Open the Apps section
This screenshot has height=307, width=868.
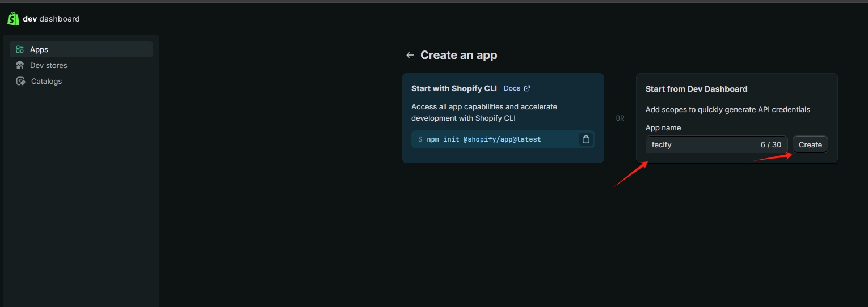[39, 50]
